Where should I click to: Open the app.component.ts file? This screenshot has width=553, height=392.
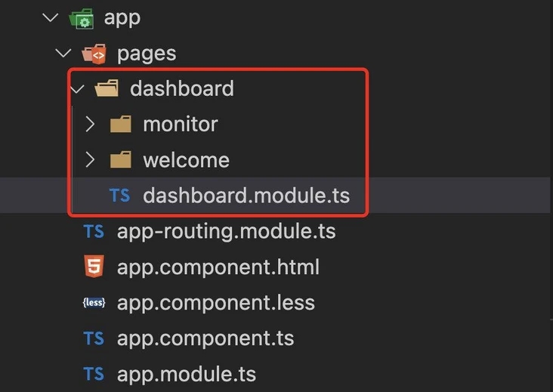click(x=205, y=338)
